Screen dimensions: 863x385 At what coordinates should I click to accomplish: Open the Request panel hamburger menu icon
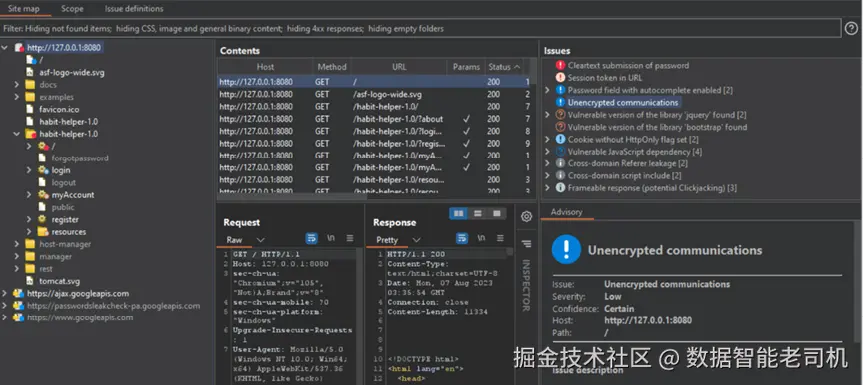350,238
